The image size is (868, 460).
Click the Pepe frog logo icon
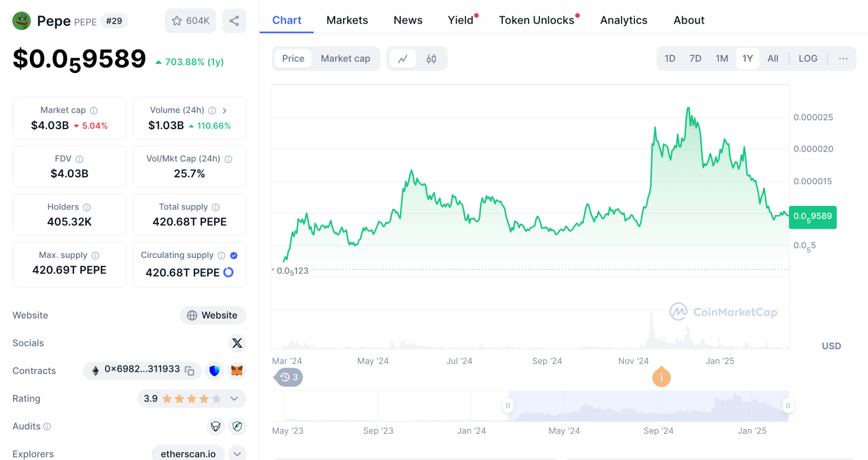[22, 21]
